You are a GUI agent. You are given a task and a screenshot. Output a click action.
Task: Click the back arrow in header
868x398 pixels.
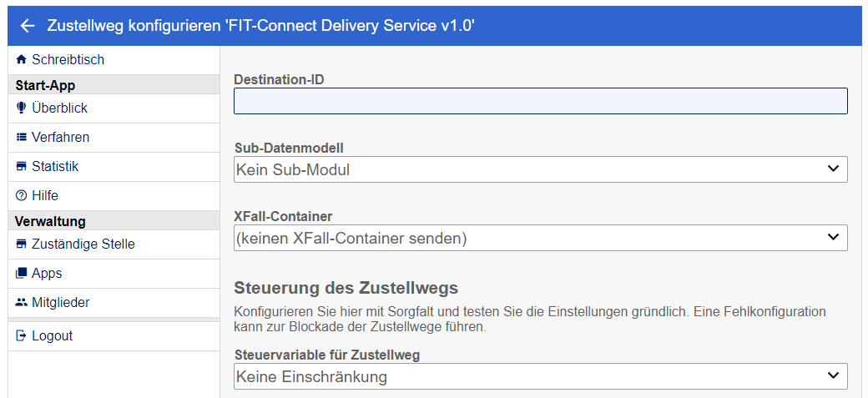pyautogui.click(x=28, y=26)
